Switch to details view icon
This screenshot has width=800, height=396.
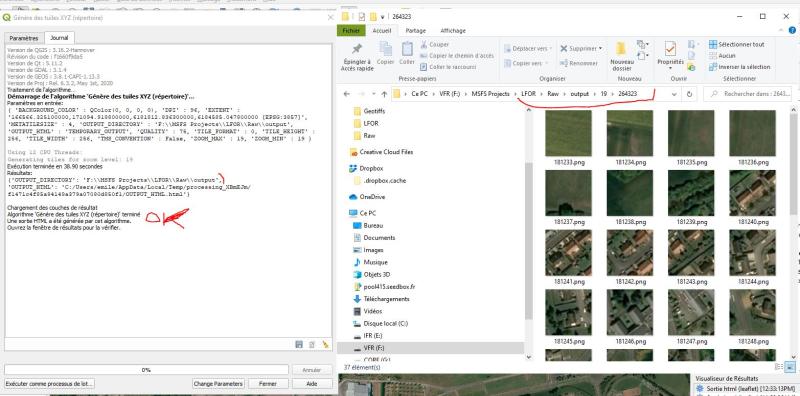[x=779, y=366]
